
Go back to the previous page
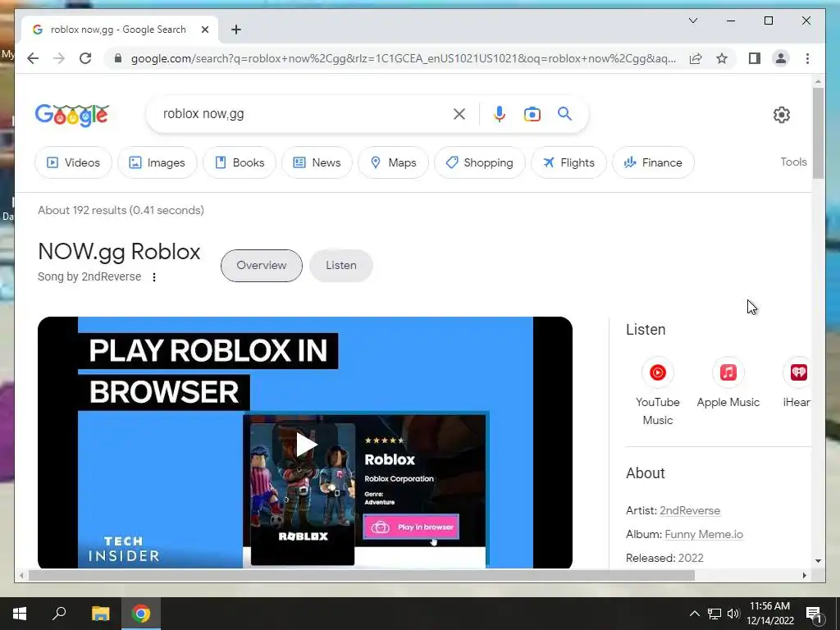pyautogui.click(x=33, y=58)
